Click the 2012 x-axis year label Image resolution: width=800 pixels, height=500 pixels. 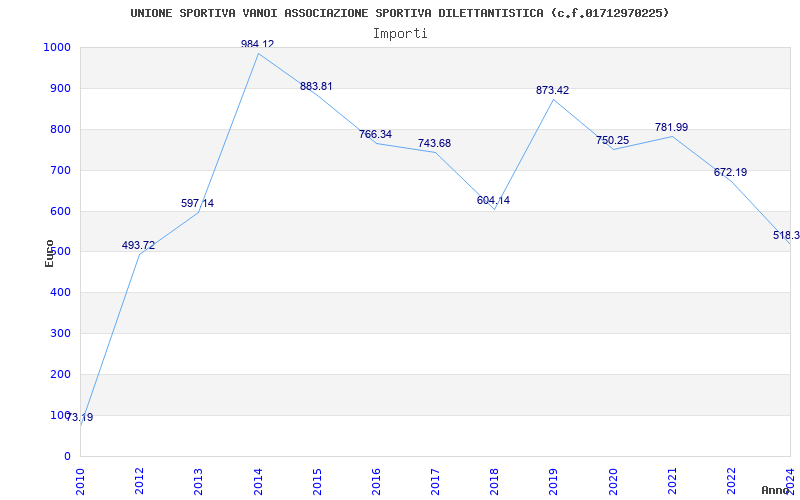[x=139, y=481]
